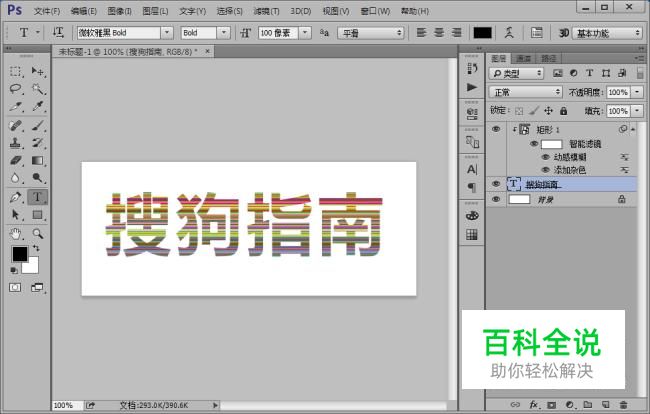Image resolution: width=650 pixels, height=414 pixels.
Task: Select the Dodge tool
Action: pyautogui.click(x=38, y=178)
